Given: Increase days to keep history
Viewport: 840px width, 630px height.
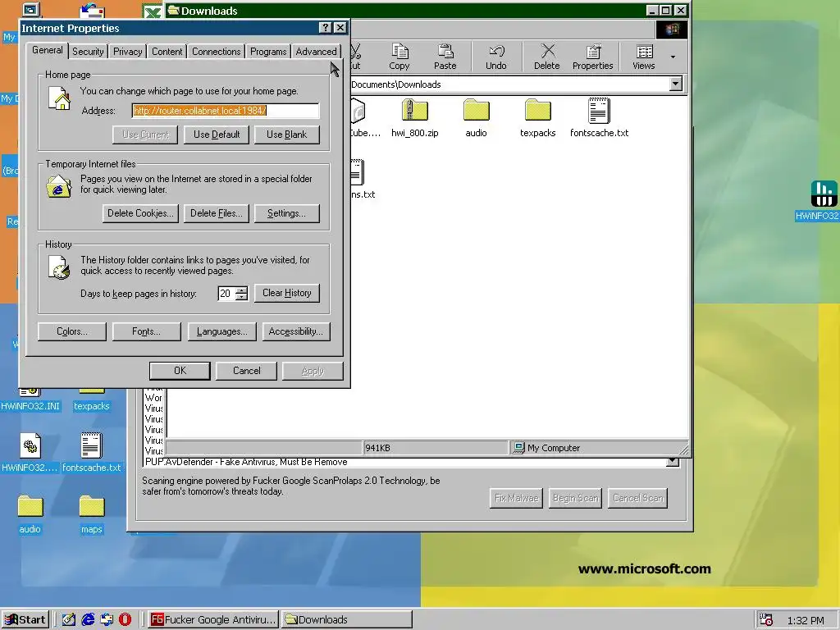Looking at the screenshot, I should pos(242,290).
